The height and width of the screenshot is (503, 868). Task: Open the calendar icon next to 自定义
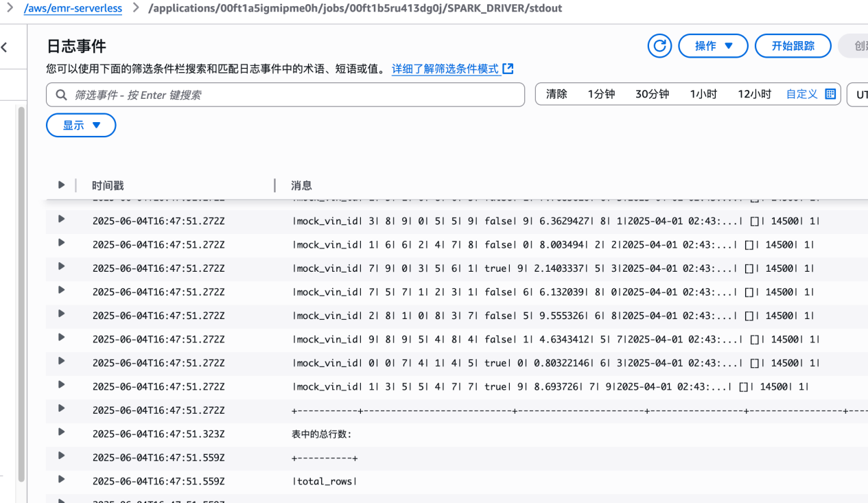click(x=830, y=94)
